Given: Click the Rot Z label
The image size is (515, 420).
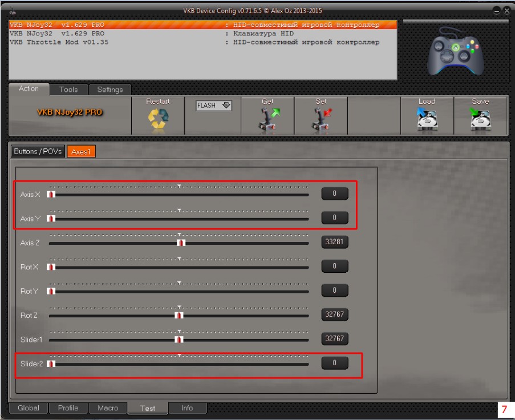Looking at the screenshot, I should pos(29,316).
